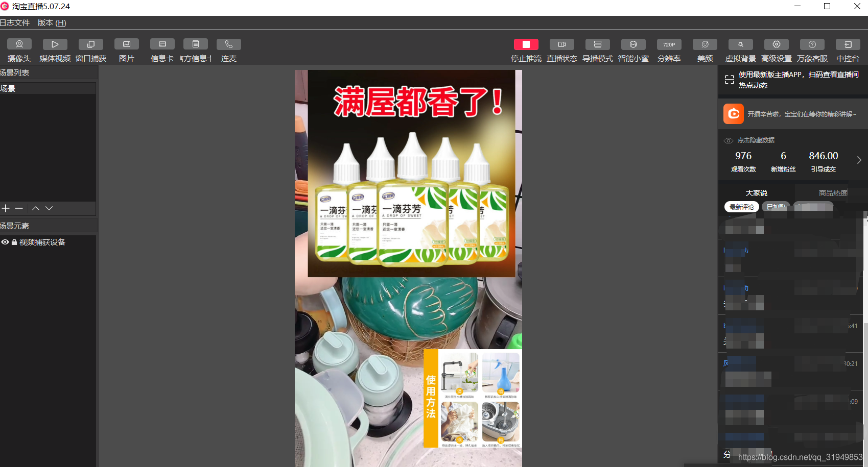Move scene down with the down arrow
868x467 pixels.
pos(49,208)
